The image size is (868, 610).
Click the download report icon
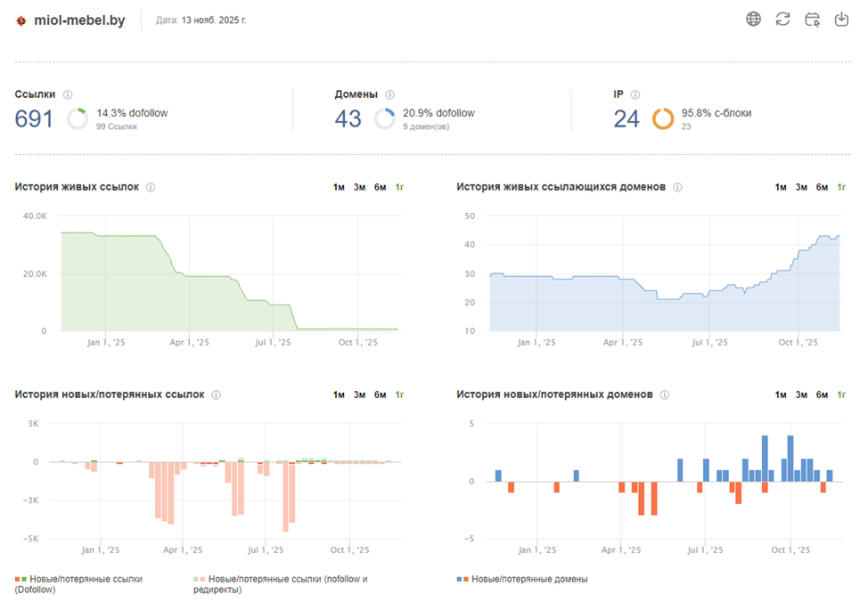841,20
